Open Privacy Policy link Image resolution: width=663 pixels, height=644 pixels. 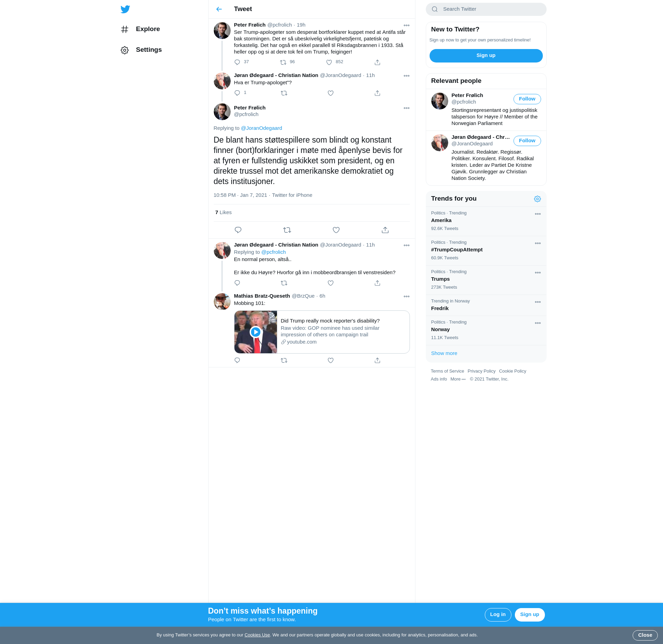click(481, 371)
